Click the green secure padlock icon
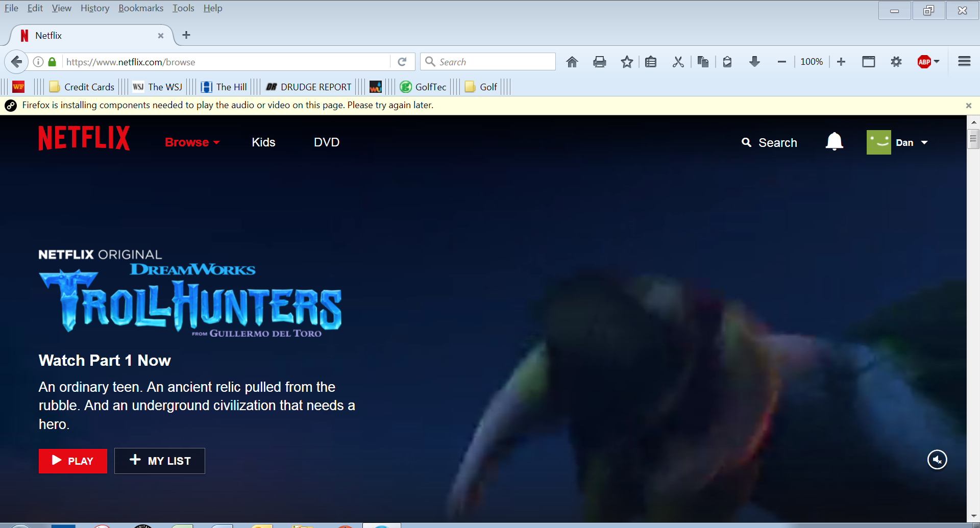980x528 pixels. coord(52,62)
